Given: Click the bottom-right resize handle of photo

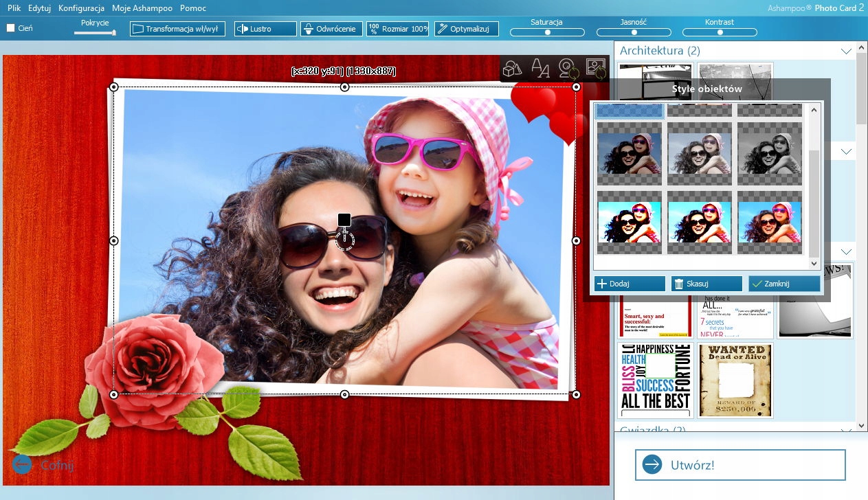Looking at the screenshot, I should 576,394.
